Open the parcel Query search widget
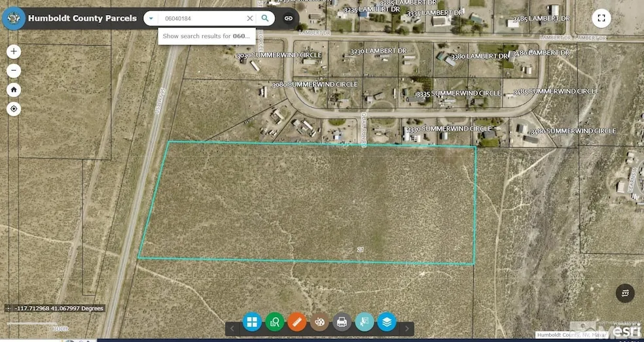This screenshot has width=644, height=342. tap(274, 322)
